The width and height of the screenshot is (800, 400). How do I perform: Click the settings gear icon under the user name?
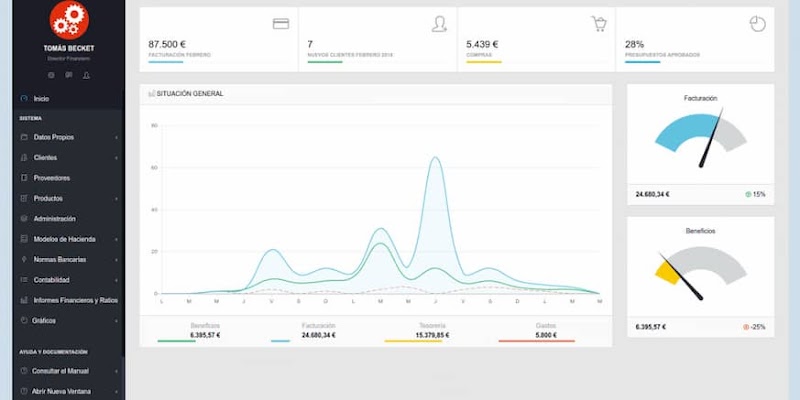click(x=52, y=75)
